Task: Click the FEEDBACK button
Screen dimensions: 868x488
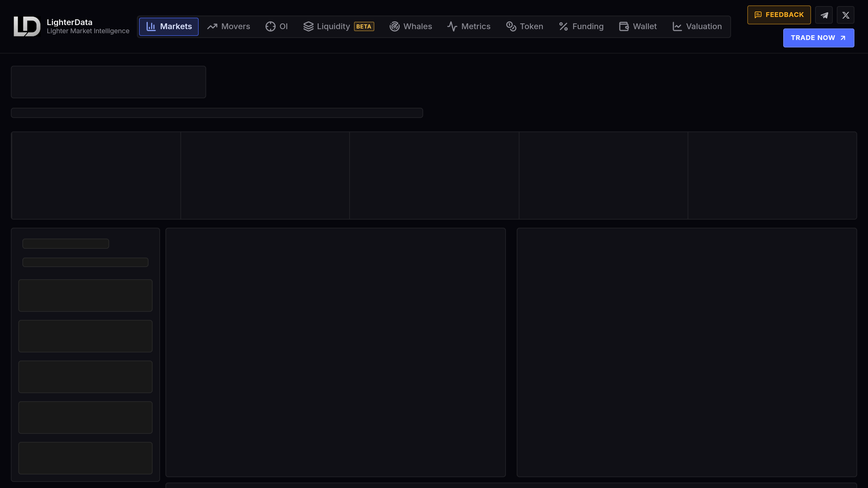Action: pyautogui.click(x=779, y=15)
